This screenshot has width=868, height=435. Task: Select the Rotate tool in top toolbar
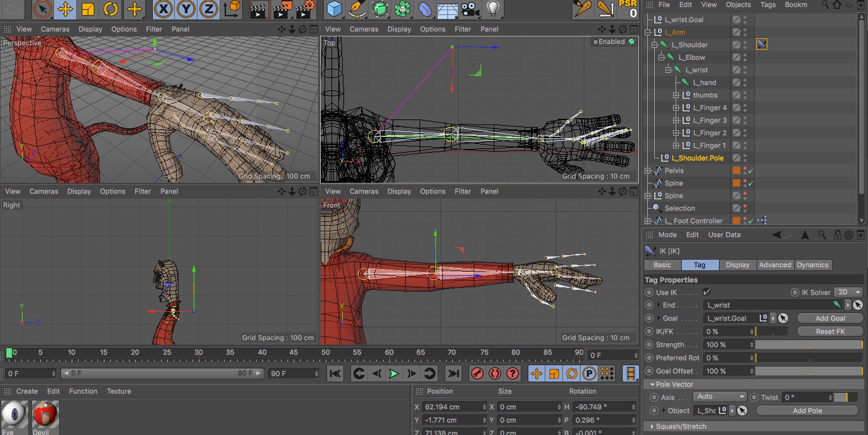coord(111,9)
